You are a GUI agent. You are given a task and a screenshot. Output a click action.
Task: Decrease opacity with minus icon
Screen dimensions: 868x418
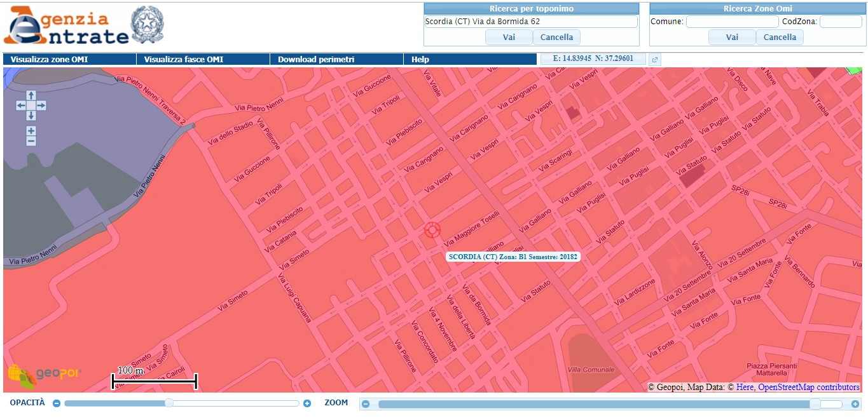tap(57, 403)
